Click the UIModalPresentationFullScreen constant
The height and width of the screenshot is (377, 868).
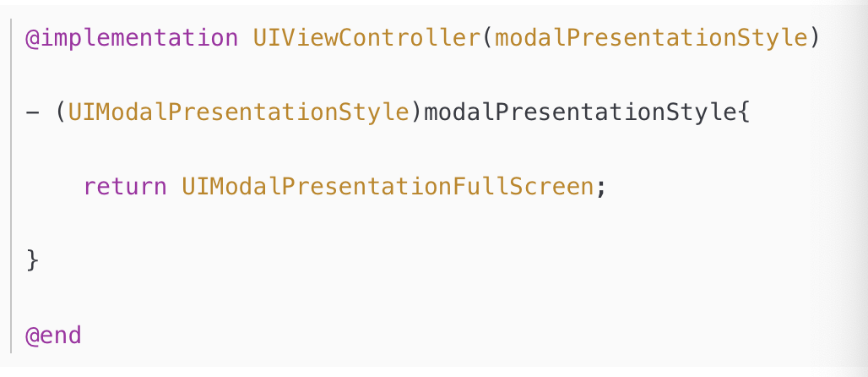[388, 186]
